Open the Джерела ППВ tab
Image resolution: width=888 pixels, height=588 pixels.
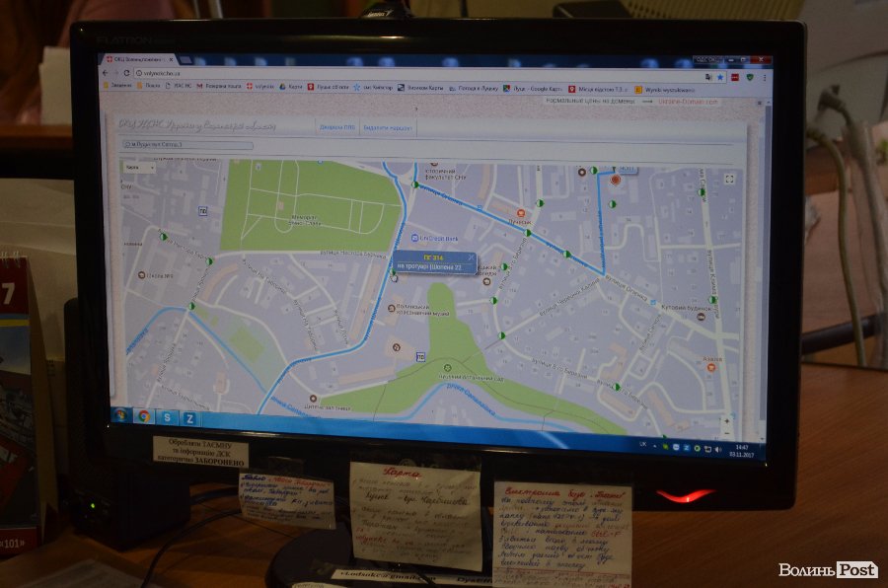(335, 127)
